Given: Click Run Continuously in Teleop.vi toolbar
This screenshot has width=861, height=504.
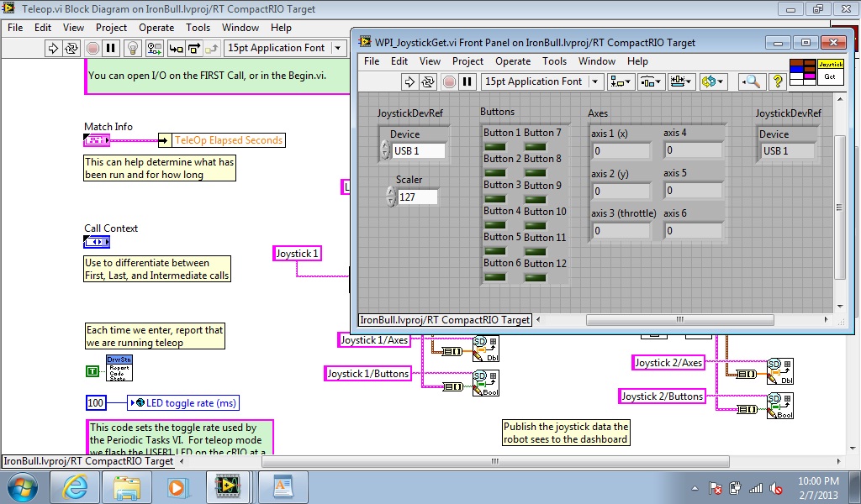Looking at the screenshot, I should pos(71,48).
